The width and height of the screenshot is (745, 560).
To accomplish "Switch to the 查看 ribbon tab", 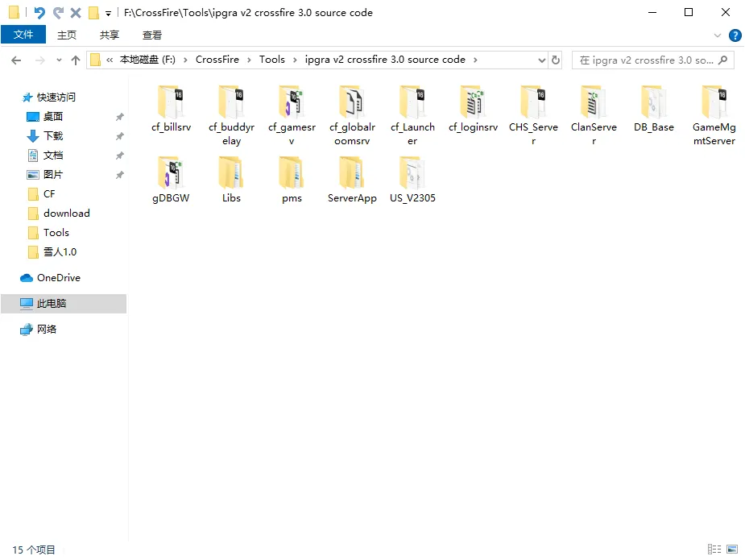I will click(x=151, y=35).
